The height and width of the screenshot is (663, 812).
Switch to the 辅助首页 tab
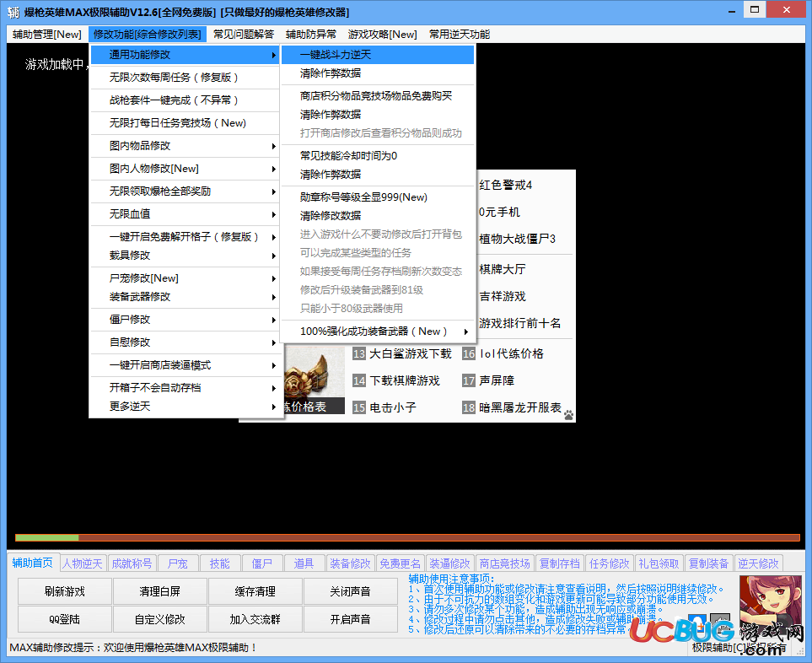tap(33, 563)
